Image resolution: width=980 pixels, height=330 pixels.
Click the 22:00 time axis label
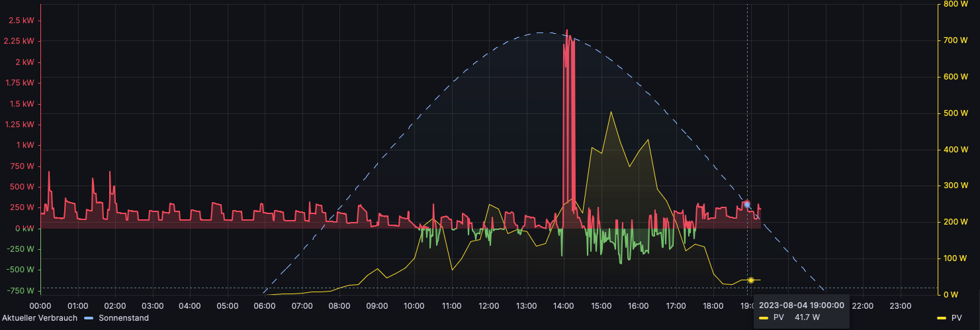pyautogui.click(x=863, y=306)
